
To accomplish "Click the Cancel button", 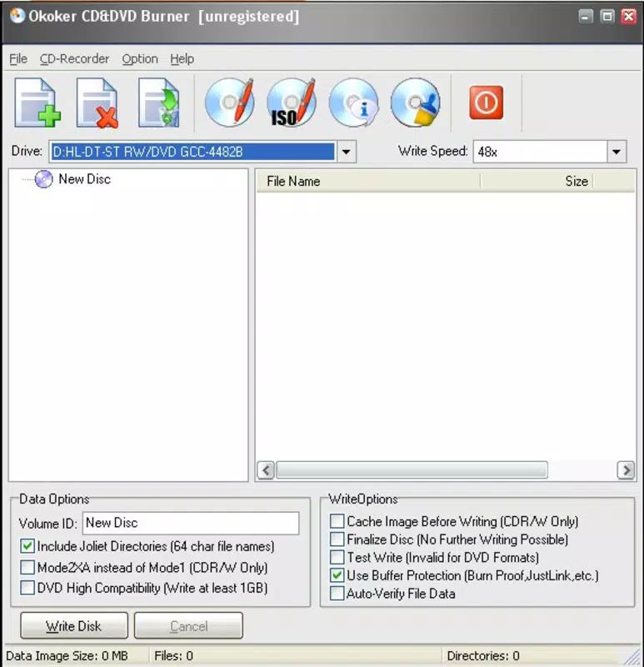I will click(x=189, y=626).
